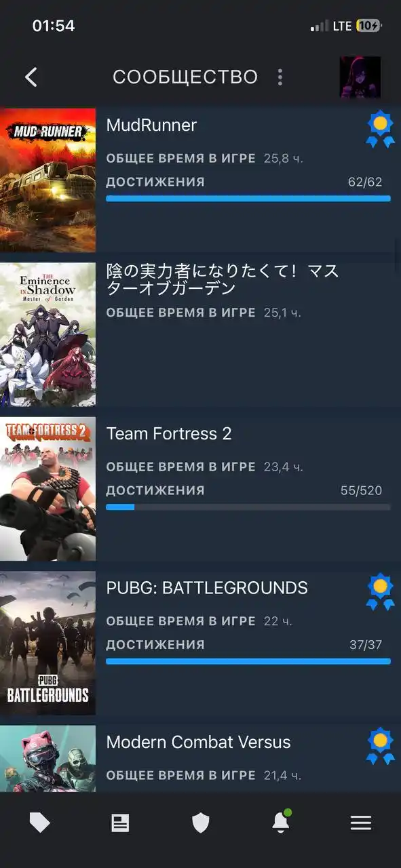Tap the PUBG Battlegrounds cover art

(x=47, y=643)
